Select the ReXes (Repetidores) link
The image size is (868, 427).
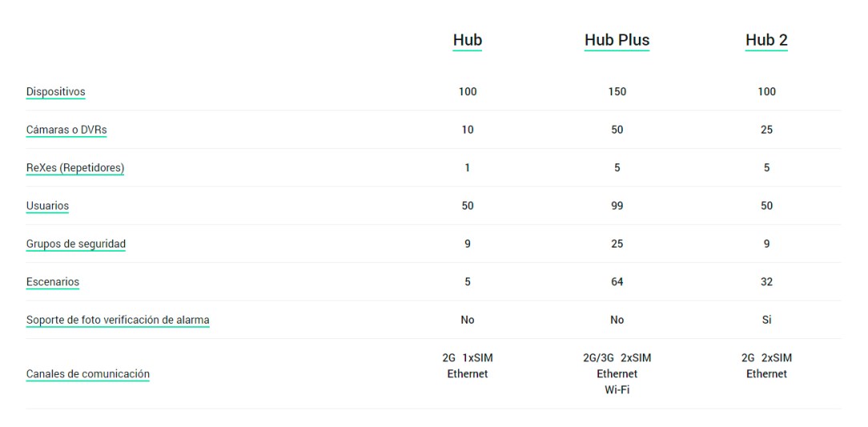click(x=75, y=167)
